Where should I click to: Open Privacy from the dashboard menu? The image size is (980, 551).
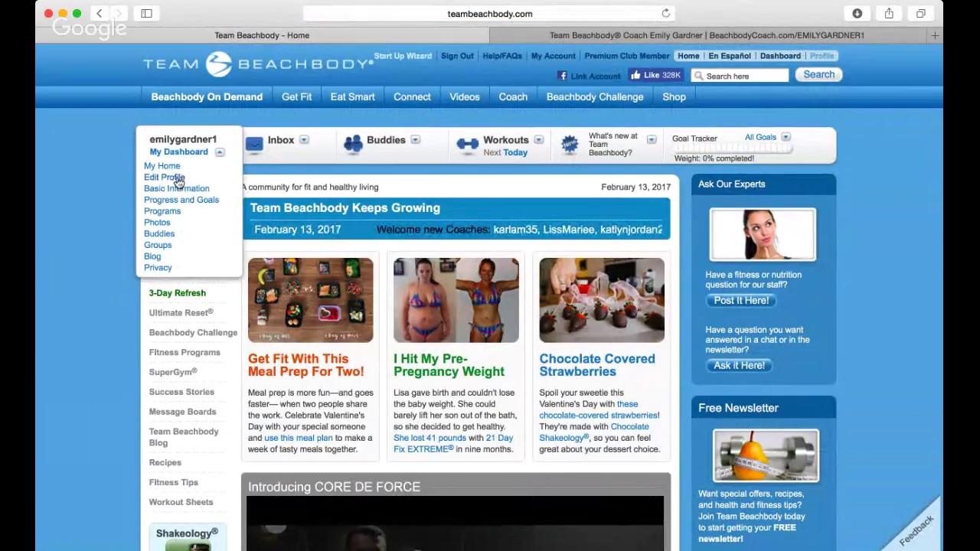[158, 268]
